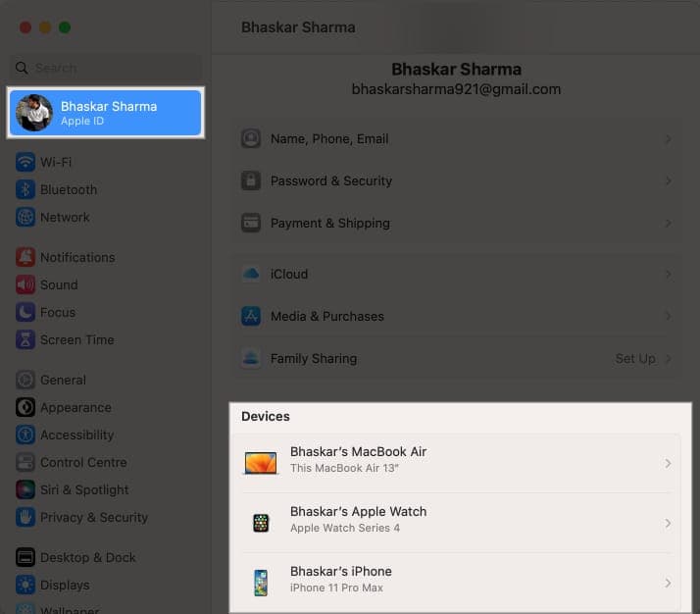The height and width of the screenshot is (614, 700).
Task: Open the Sound speaker icon
Action: coord(25,284)
